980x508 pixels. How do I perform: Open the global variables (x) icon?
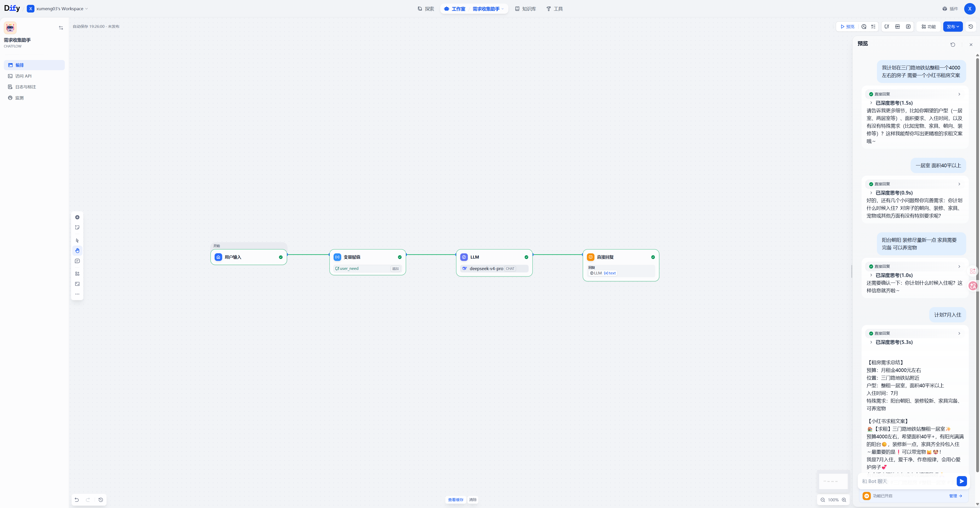tap(908, 27)
